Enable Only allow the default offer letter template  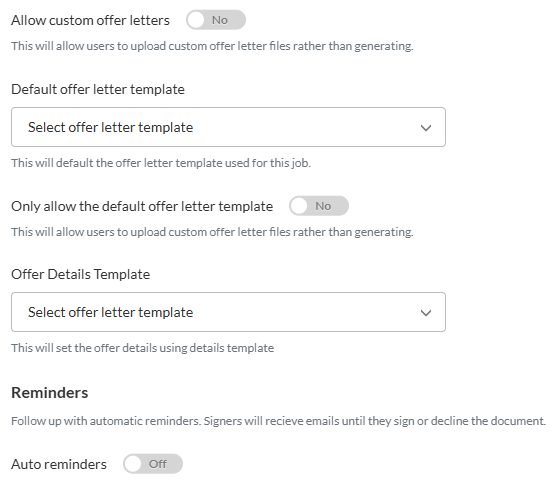click(319, 206)
